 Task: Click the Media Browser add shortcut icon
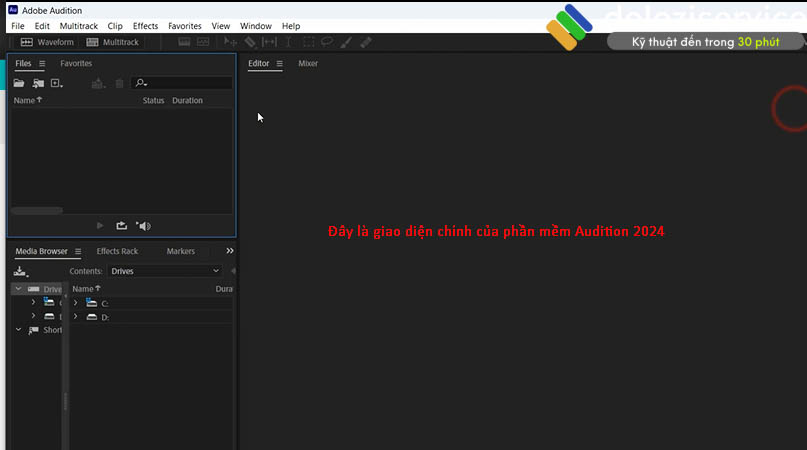click(x=20, y=271)
